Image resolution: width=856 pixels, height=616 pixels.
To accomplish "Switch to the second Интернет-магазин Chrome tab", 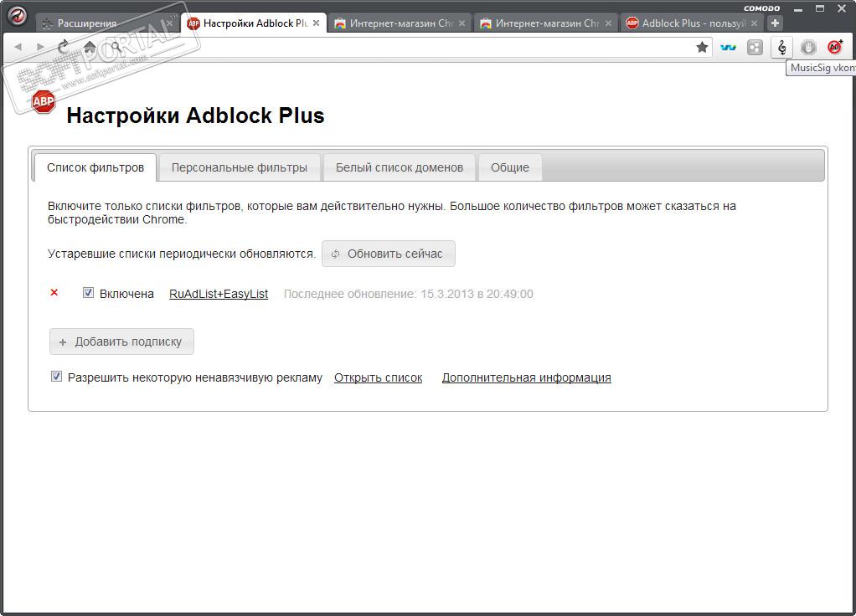I will 546,23.
